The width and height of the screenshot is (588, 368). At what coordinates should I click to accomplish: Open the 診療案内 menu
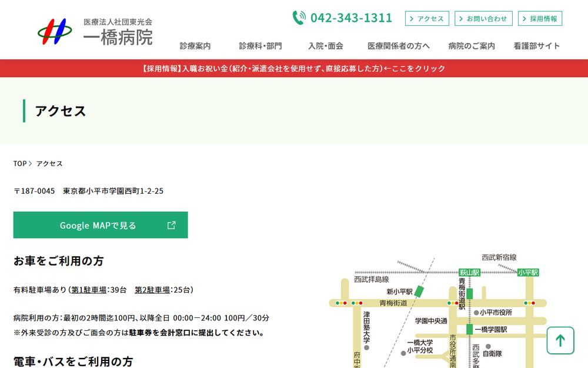(x=195, y=46)
